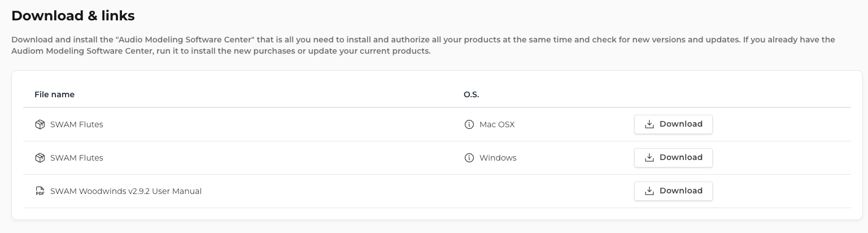Click the info icon next to Windows
This screenshot has width=868, height=233.
(469, 158)
